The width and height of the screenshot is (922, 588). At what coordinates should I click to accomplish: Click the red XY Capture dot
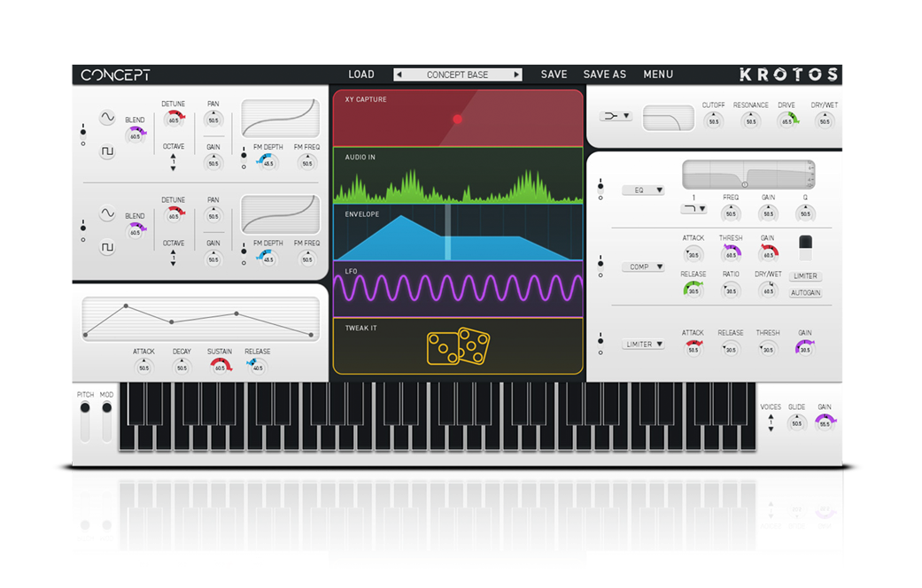click(458, 120)
